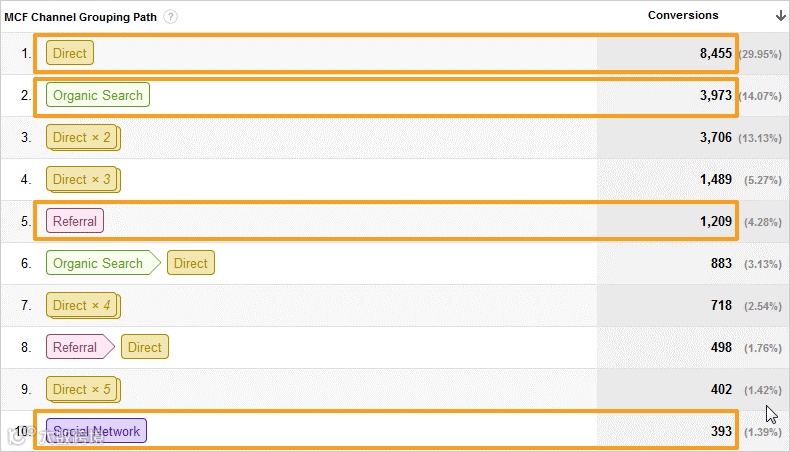
Task: Select Organic Search tag in row 2
Action: tap(98, 95)
